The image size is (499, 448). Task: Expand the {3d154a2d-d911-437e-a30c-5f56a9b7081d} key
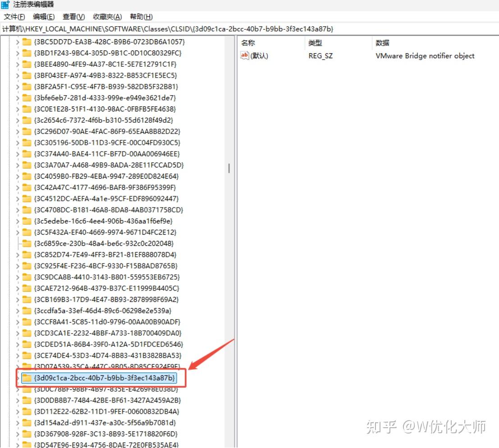click(x=18, y=423)
